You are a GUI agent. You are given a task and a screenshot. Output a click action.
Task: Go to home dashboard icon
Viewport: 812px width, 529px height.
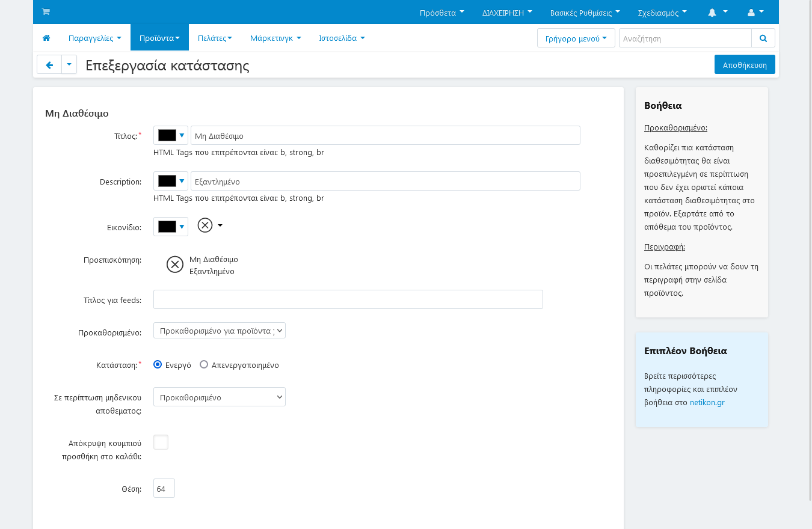(46, 38)
